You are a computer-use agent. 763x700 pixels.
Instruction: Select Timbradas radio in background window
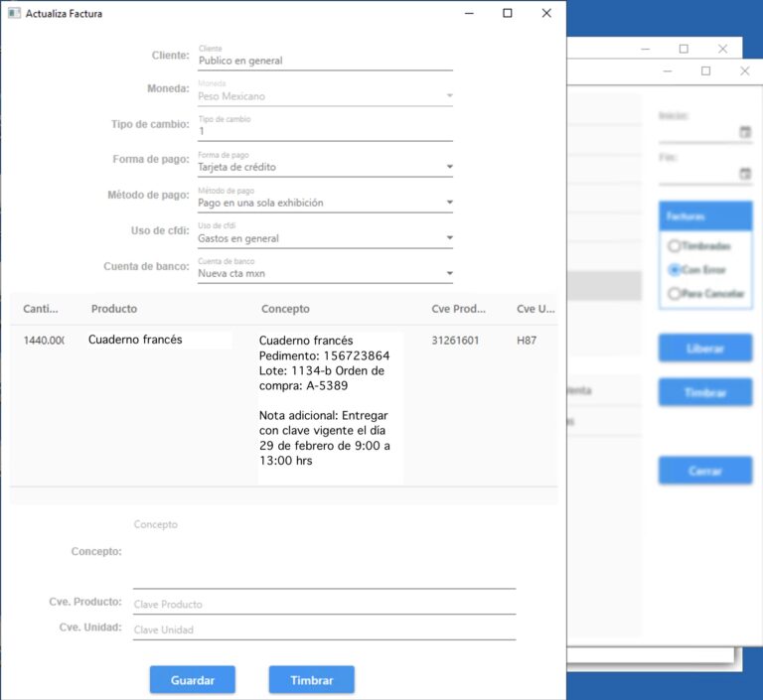click(x=674, y=246)
